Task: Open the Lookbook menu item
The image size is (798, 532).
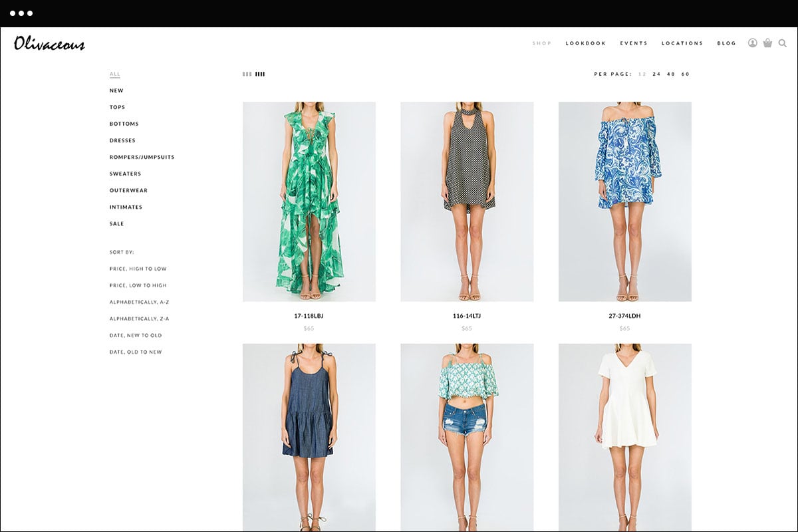Action: [586, 44]
